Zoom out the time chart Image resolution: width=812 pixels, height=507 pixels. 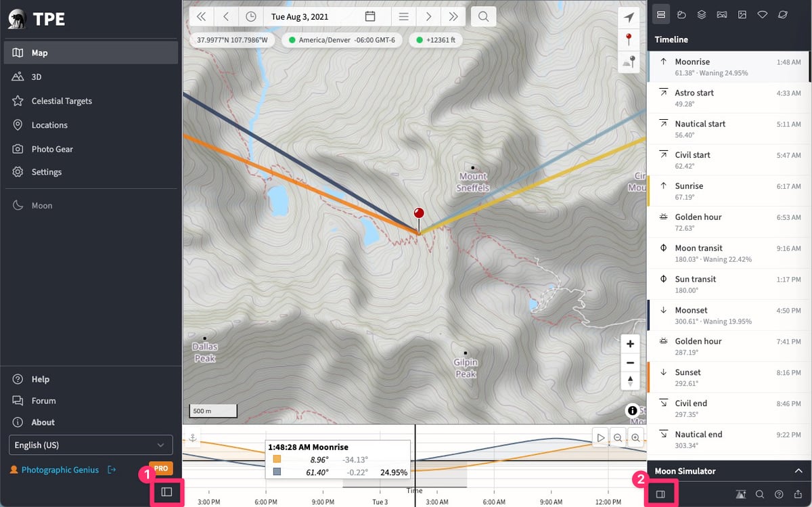pos(618,438)
